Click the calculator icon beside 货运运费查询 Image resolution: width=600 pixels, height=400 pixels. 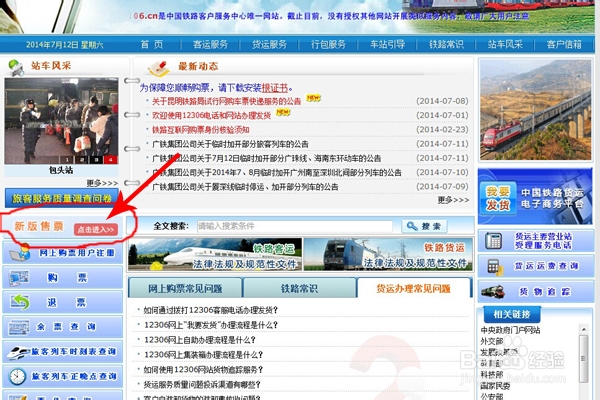click(495, 267)
